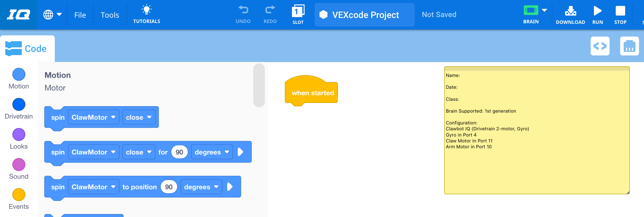Image resolution: width=644 pixels, height=217 pixels.
Task: Expand the arrow on spin to position block
Action: click(230, 187)
